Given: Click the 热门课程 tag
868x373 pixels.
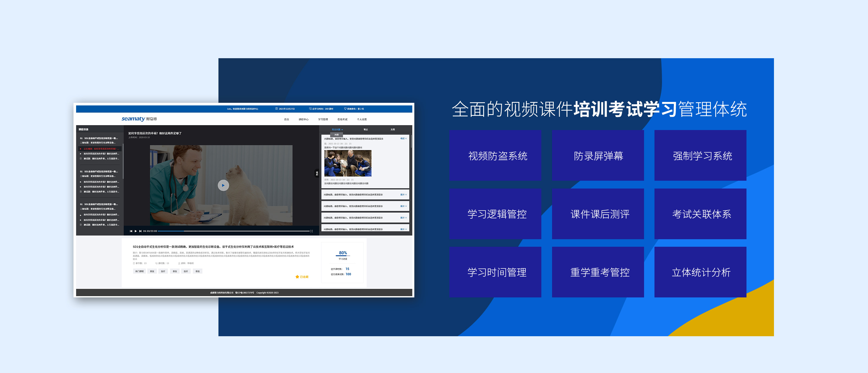Looking at the screenshot, I should pyautogui.click(x=139, y=271).
